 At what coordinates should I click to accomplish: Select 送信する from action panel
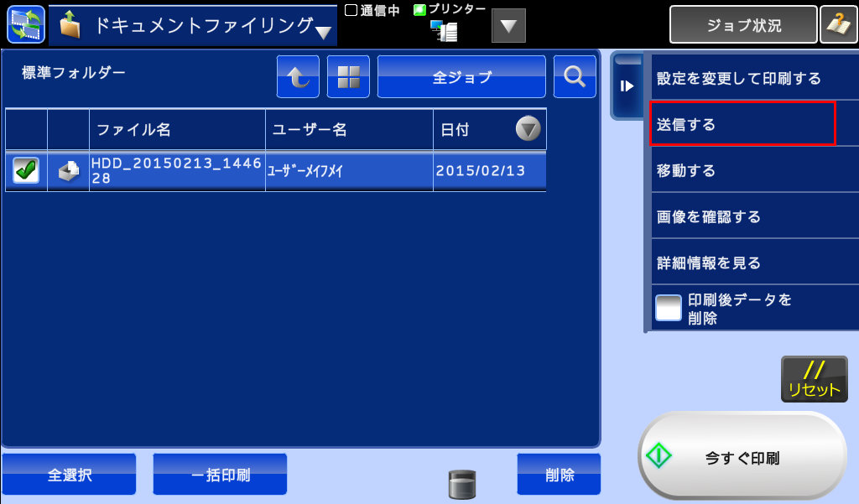click(x=742, y=124)
